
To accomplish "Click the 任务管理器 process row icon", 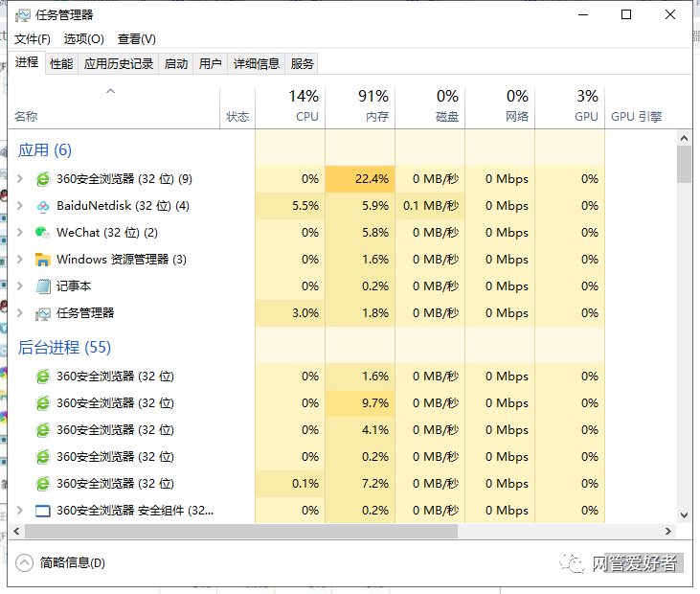I will click(42, 313).
